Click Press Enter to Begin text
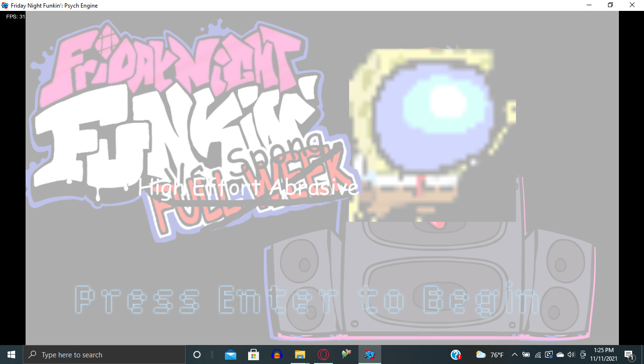The height and width of the screenshot is (364, 644). pos(306,300)
